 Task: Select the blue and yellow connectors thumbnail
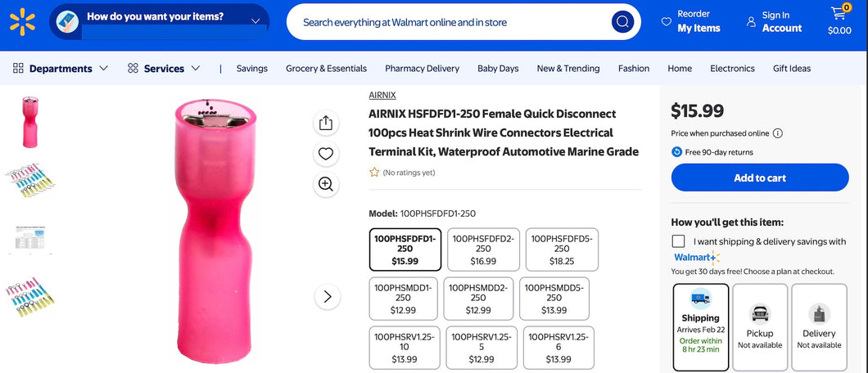pyautogui.click(x=30, y=180)
